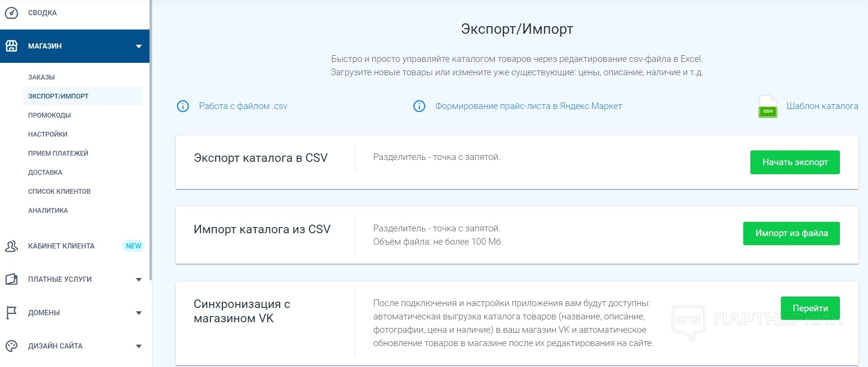Click info icon beside Яндекс.Маркет price-list link
868x367 pixels.
[x=419, y=106]
